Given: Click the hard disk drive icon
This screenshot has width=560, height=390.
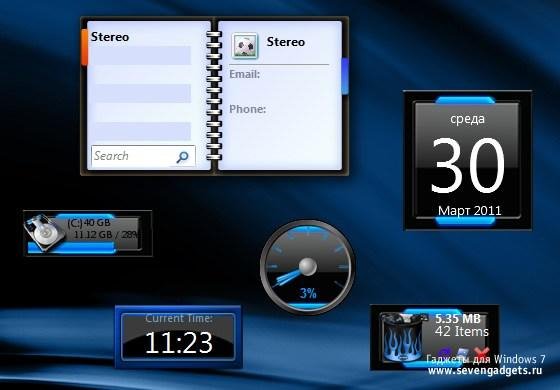Looking at the screenshot, I should 44,233.
